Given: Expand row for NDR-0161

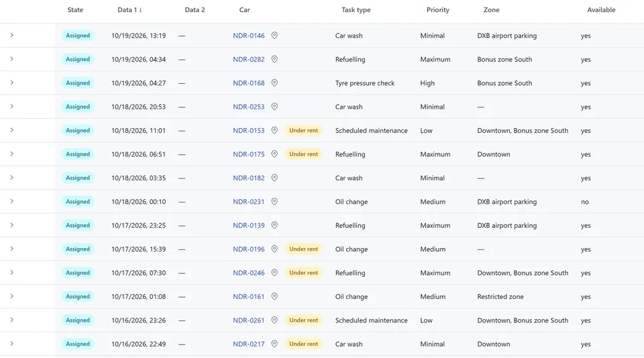Looking at the screenshot, I should point(12,296).
